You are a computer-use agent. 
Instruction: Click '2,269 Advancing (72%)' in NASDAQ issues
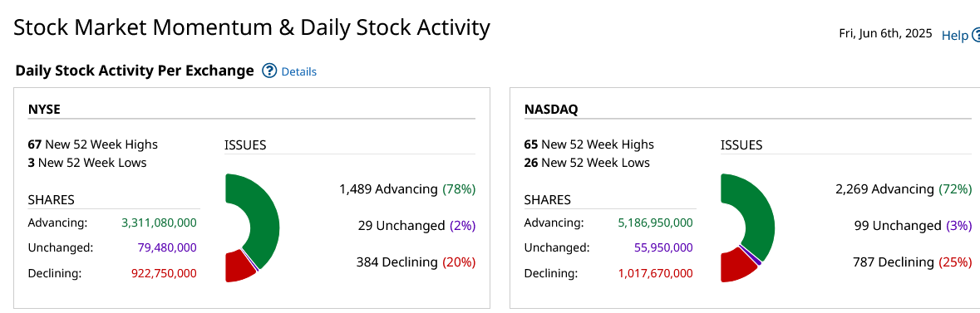tap(904, 188)
